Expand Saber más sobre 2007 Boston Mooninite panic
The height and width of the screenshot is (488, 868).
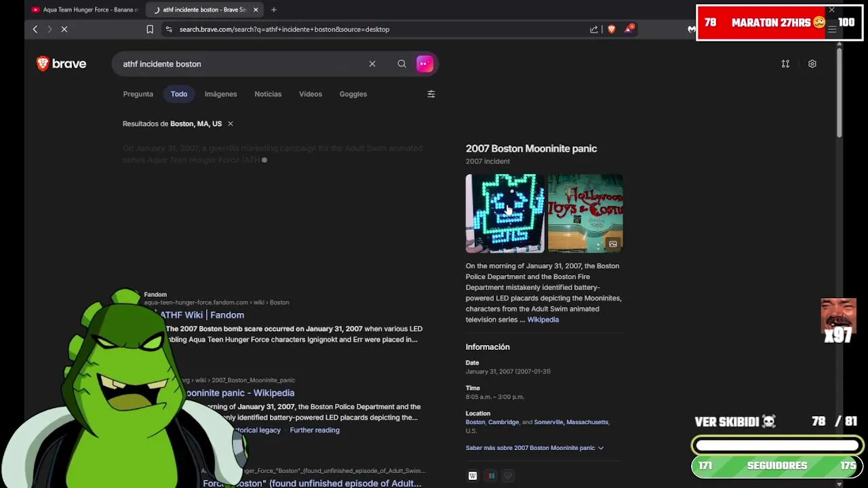534,448
